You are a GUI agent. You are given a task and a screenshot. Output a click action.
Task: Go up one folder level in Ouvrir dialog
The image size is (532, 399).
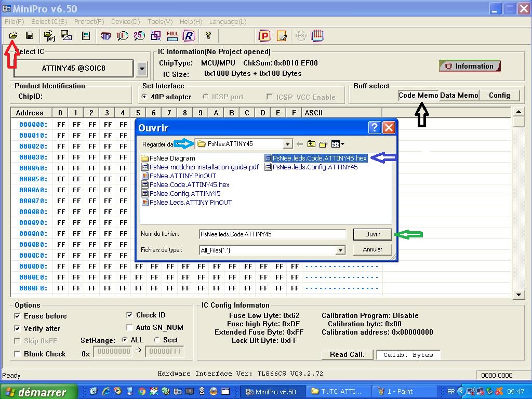click(311, 144)
